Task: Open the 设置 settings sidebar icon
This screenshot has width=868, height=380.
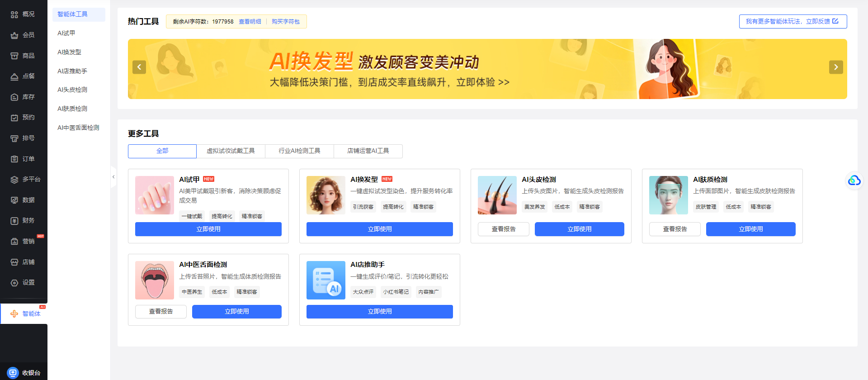Action: (x=14, y=283)
